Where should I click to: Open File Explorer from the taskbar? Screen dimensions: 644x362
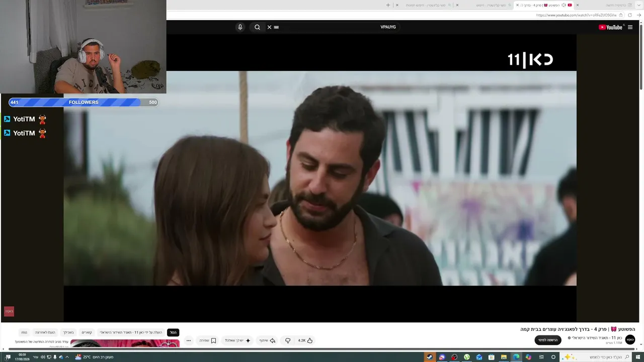tap(504, 357)
